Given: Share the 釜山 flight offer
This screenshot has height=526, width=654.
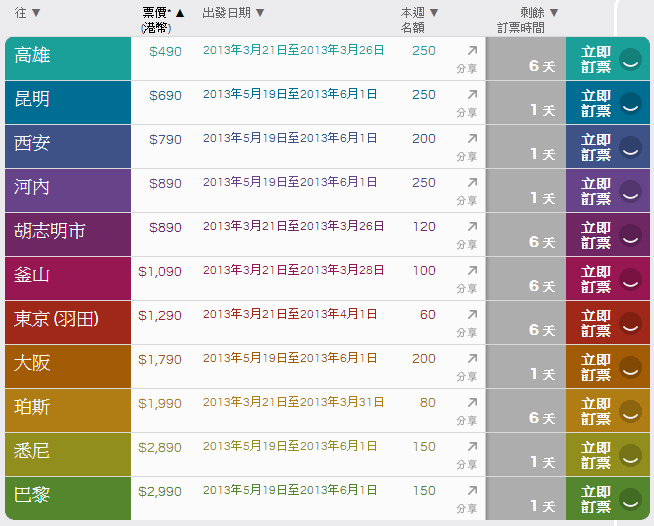Looking at the screenshot, I should (x=468, y=279).
